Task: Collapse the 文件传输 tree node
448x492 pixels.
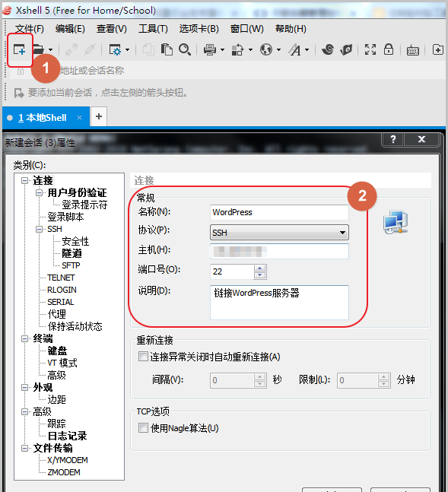Action: [24, 448]
